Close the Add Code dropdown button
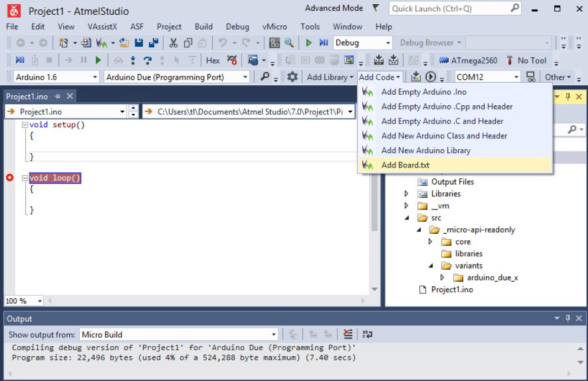This screenshot has height=381, width=588. coord(379,77)
